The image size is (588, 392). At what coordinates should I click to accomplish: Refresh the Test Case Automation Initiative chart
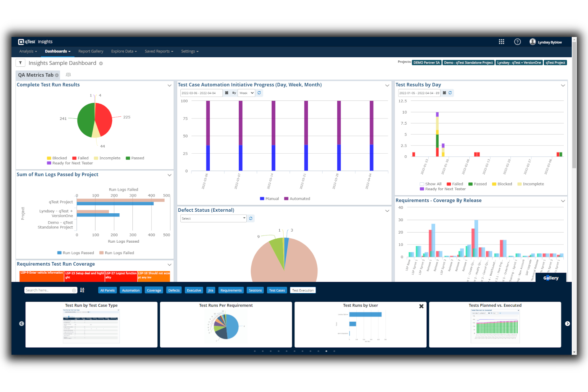(x=259, y=93)
